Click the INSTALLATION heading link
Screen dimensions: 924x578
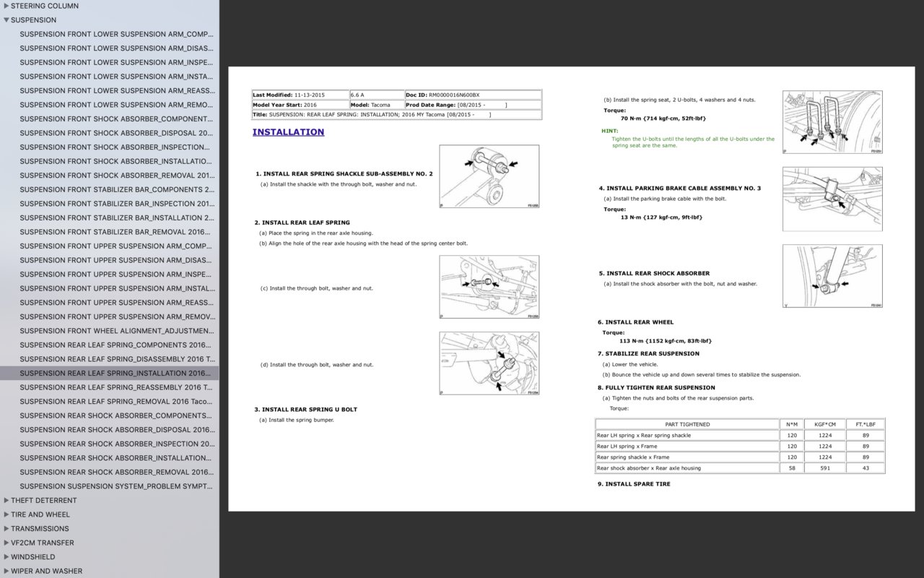coord(288,132)
